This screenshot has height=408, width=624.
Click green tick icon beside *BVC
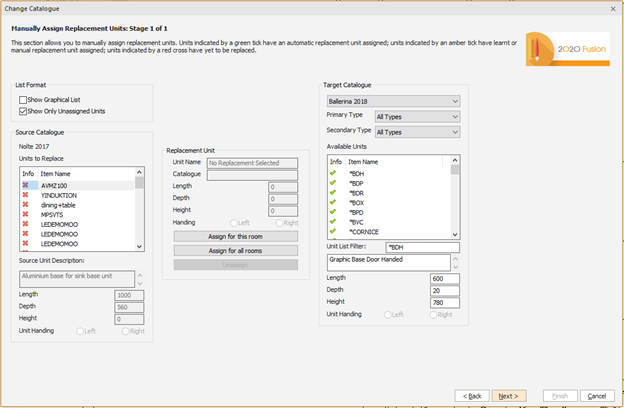click(333, 222)
